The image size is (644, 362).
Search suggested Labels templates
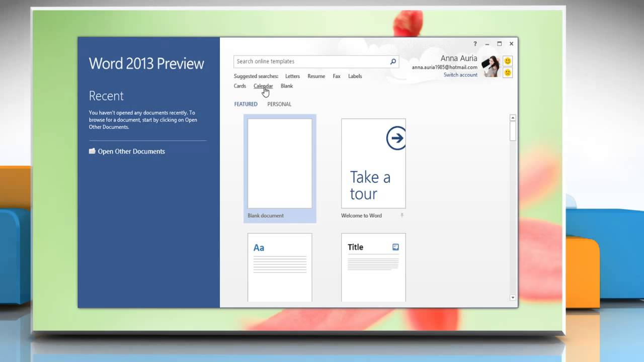pyautogui.click(x=355, y=76)
